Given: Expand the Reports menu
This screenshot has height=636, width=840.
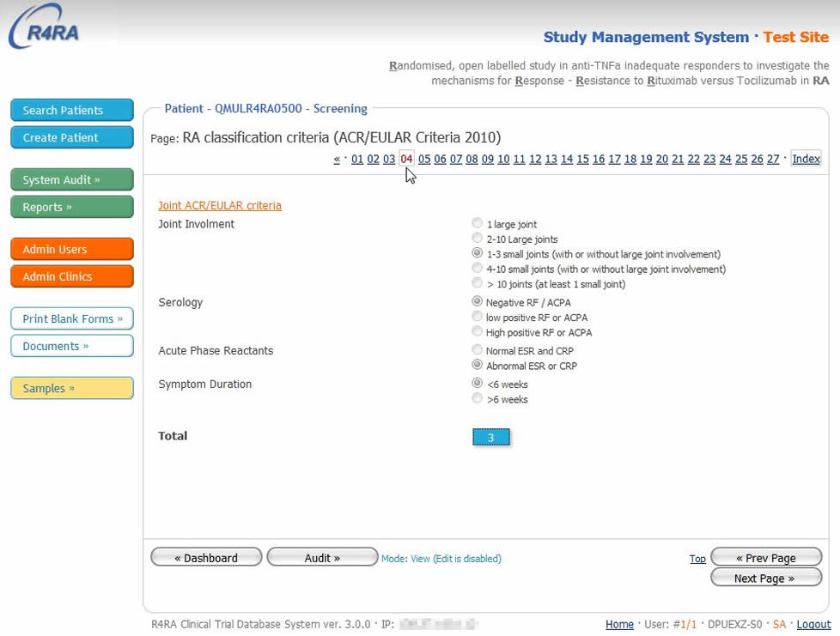Looking at the screenshot, I should (72, 207).
